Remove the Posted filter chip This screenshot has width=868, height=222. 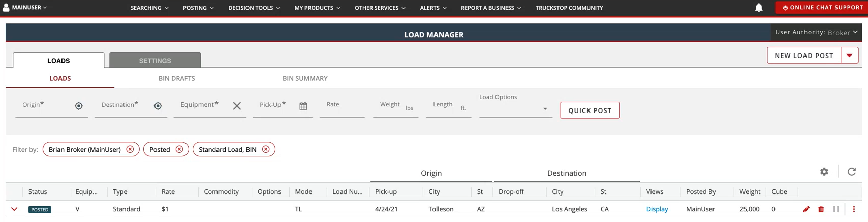click(179, 149)
